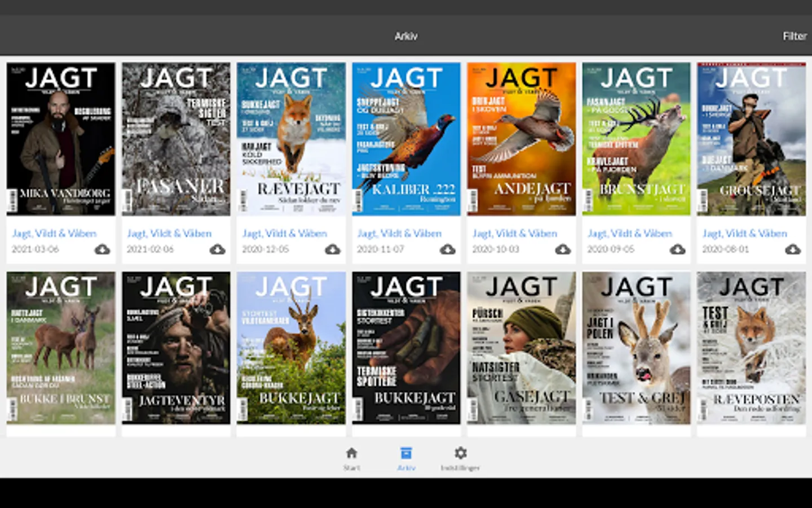
Task: Click the date text 2020-12-05
Action: pyautogui.click(x=266, y=249)
